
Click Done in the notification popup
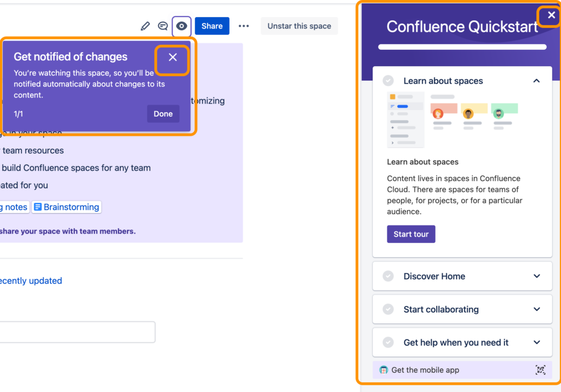coord(163,114)
